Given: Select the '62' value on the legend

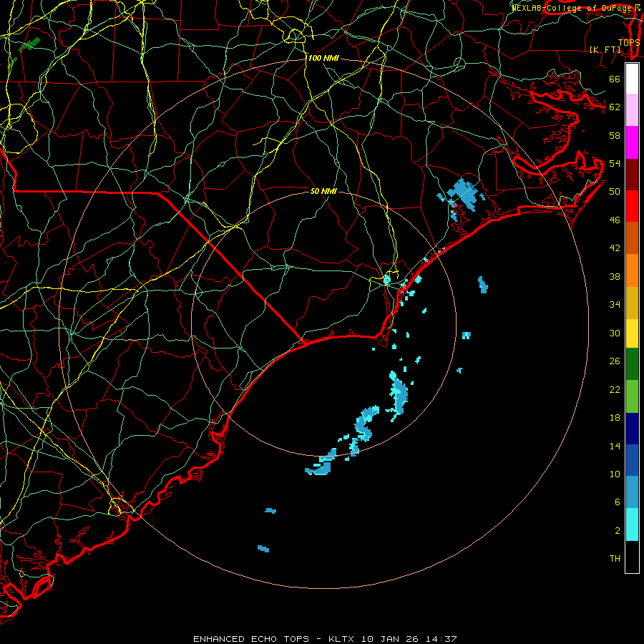Looking at the screenshot, I should tap(615, 107).
